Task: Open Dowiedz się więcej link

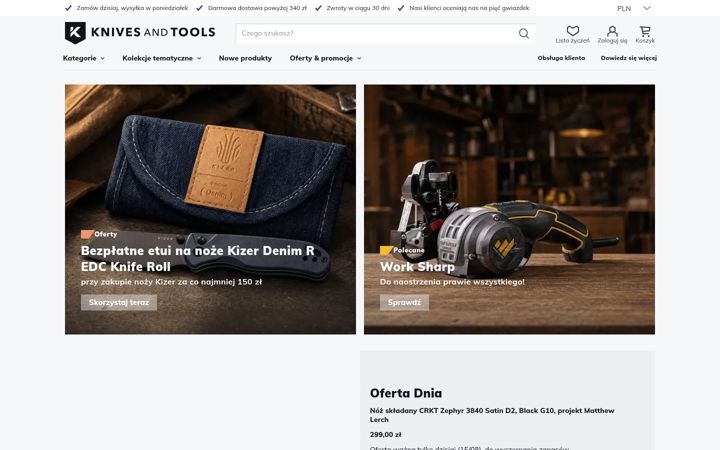Action: (x=629, y=58)
